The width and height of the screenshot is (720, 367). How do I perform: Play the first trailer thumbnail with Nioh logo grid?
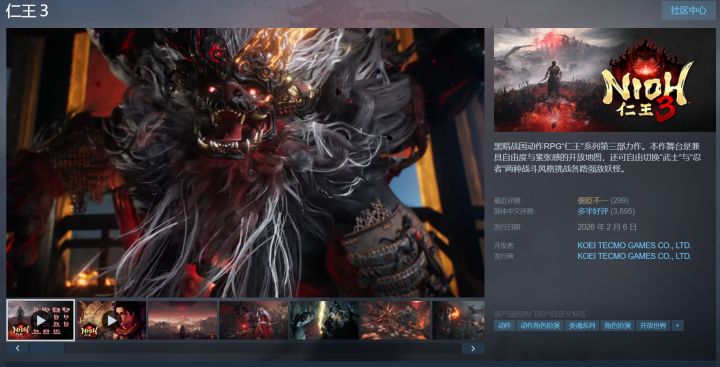(40, 320)
